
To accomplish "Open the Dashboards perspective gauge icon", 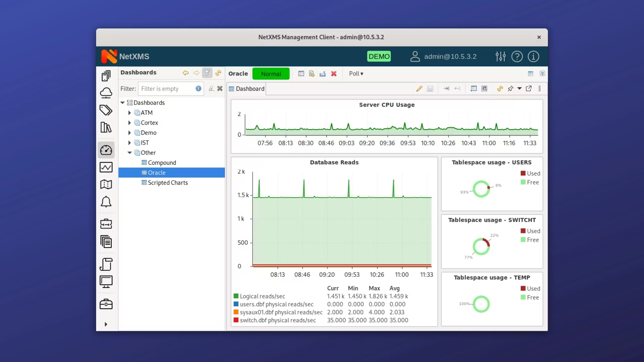I will [106, 150].
